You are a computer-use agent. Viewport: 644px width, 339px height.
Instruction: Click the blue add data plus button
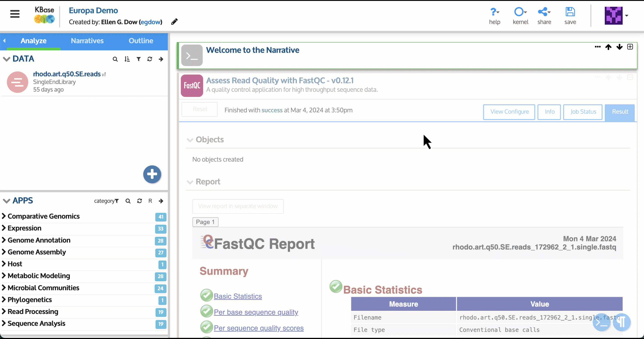pyautogui.click(x=152, y=174)
